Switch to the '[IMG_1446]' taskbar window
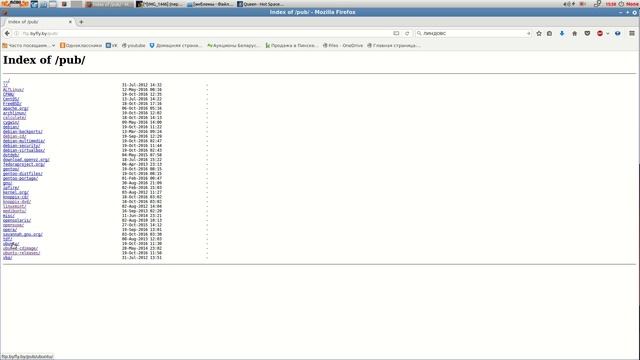Image resolution: width=640 pixels, height=360 pixels. click(160, 4)
